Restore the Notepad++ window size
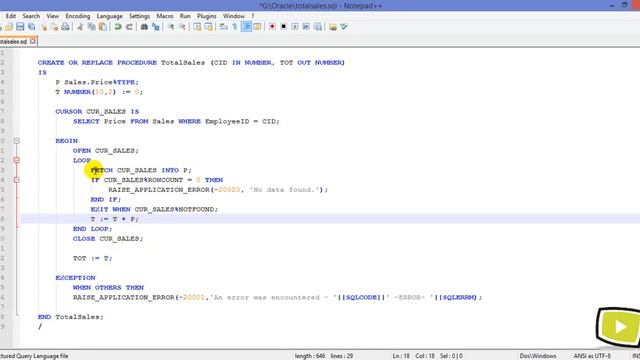The width and height of the screenshot is (640, 360). pos(624,5)
